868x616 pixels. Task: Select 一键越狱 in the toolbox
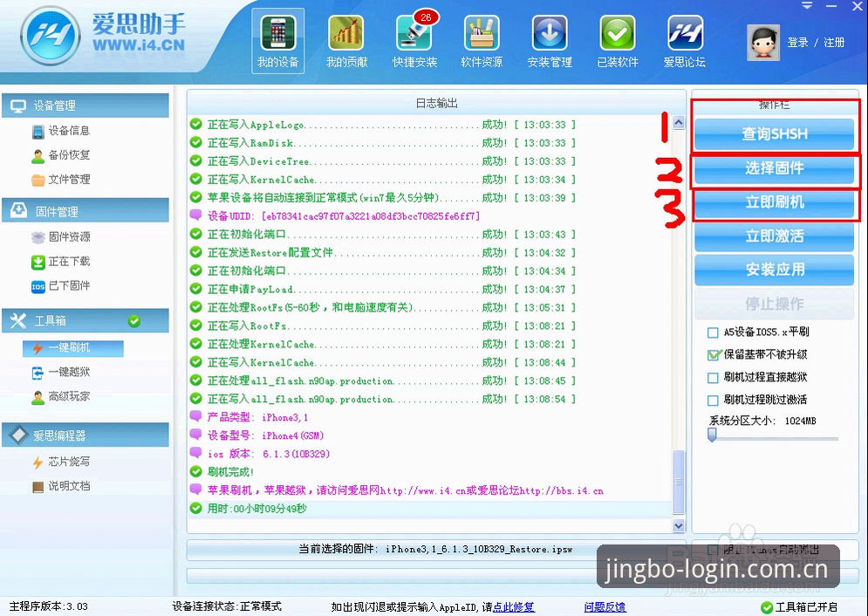coord(61,372)
